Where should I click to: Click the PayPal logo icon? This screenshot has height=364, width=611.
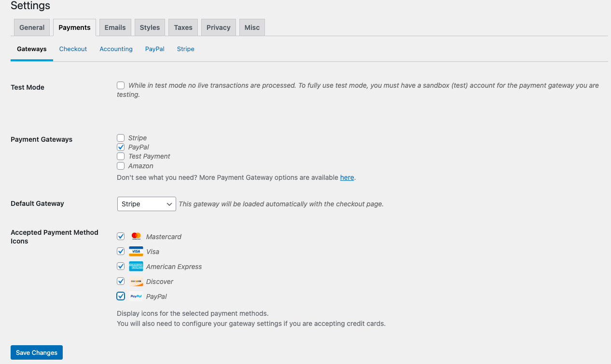pos(136,296)
